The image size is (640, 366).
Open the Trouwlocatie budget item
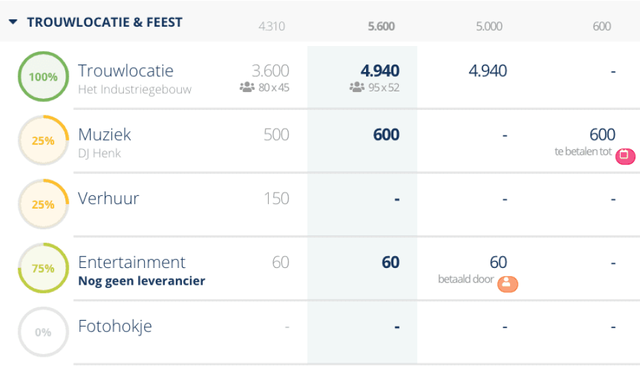(x=126, y=71)
